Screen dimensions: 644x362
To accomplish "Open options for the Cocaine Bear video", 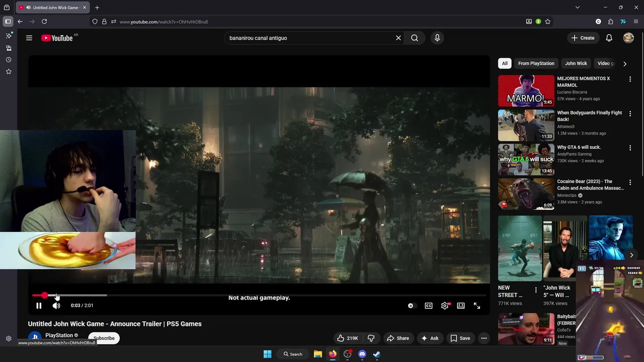I will pyautogui.click(x=630, y=183).
